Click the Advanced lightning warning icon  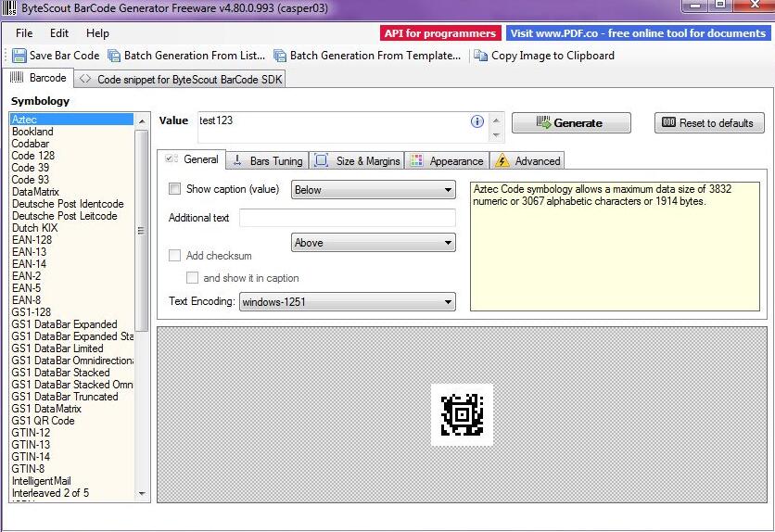(502, 160)
